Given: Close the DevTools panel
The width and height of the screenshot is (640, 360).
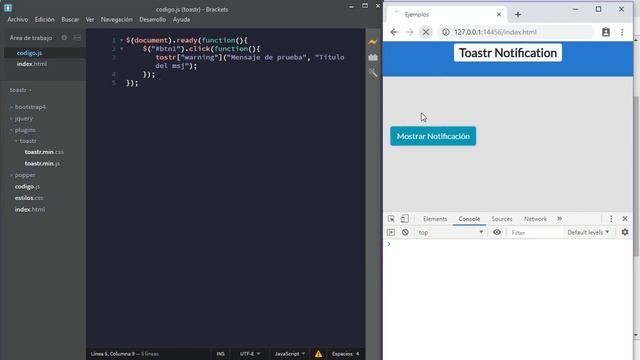Looking at the screenshot, I should point(625,219).
